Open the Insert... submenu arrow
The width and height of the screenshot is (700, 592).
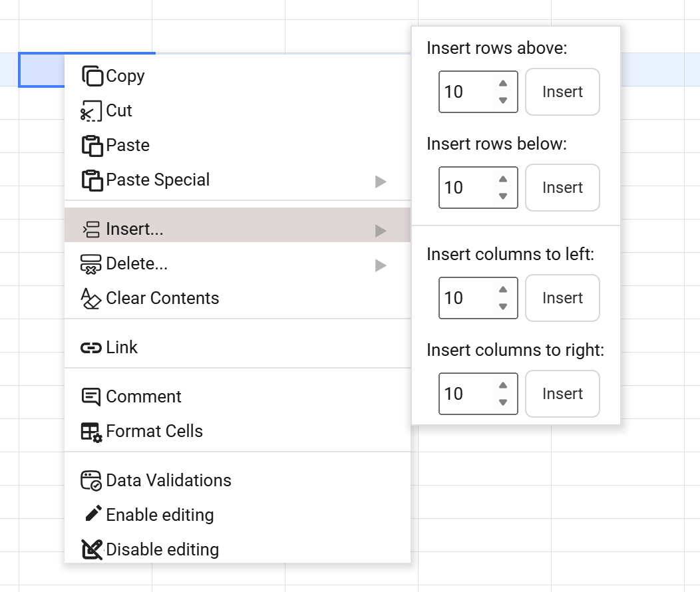pyautogui.click(x=381, y=230)
